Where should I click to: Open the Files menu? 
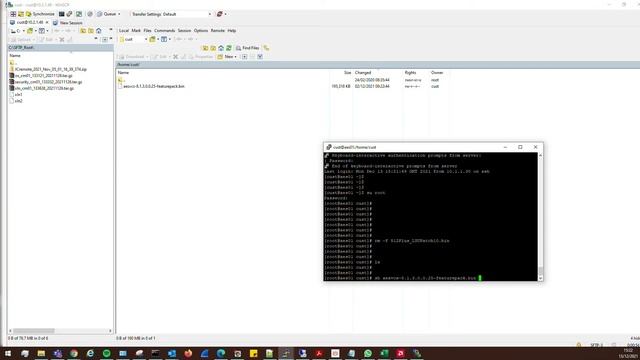pyautogui.click(x=147, y=31)
